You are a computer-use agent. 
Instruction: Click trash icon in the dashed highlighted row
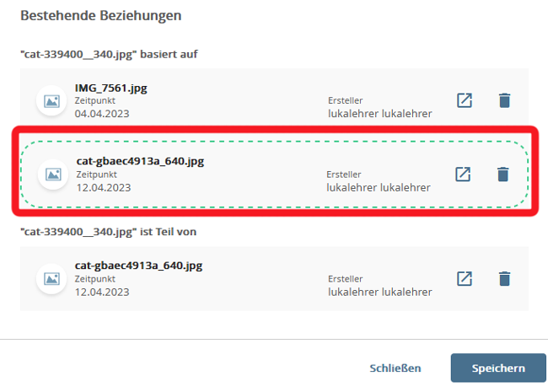point(502,174)
